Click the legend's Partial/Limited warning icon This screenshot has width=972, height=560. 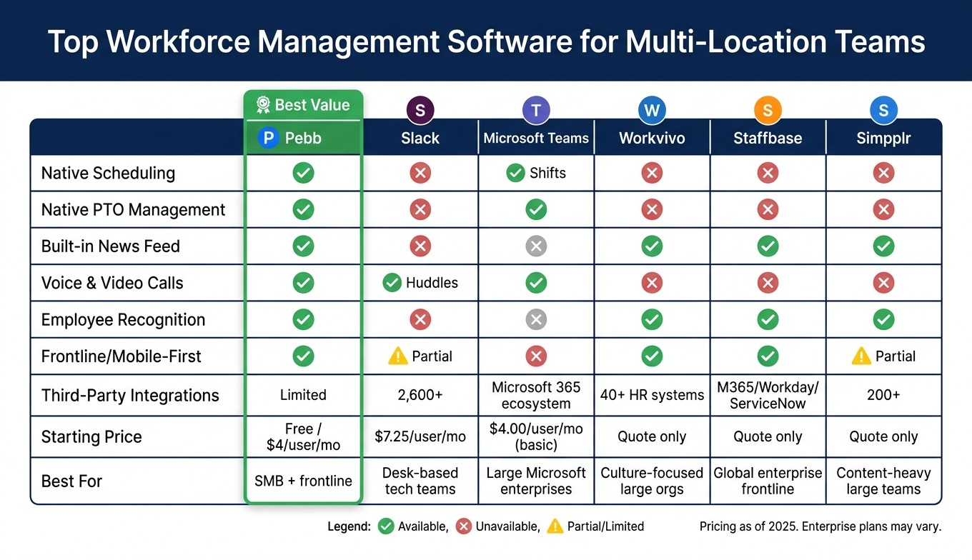[555, 526]
